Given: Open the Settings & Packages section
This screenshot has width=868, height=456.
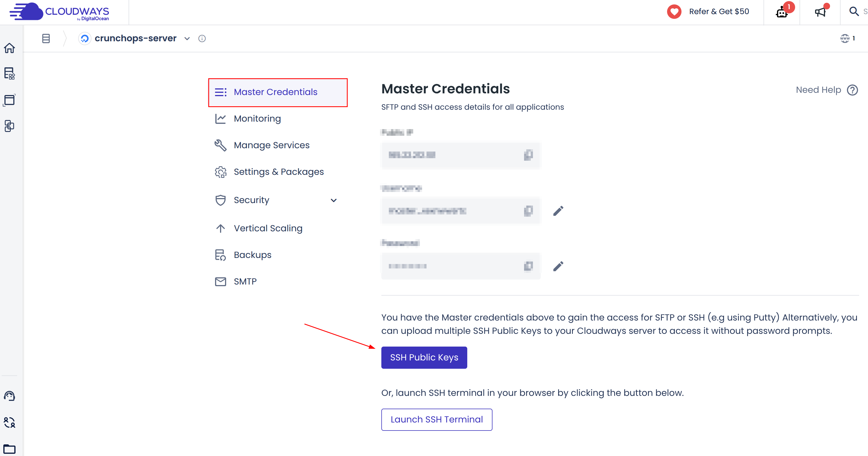Looking at the screenshot, I should 278,171.
